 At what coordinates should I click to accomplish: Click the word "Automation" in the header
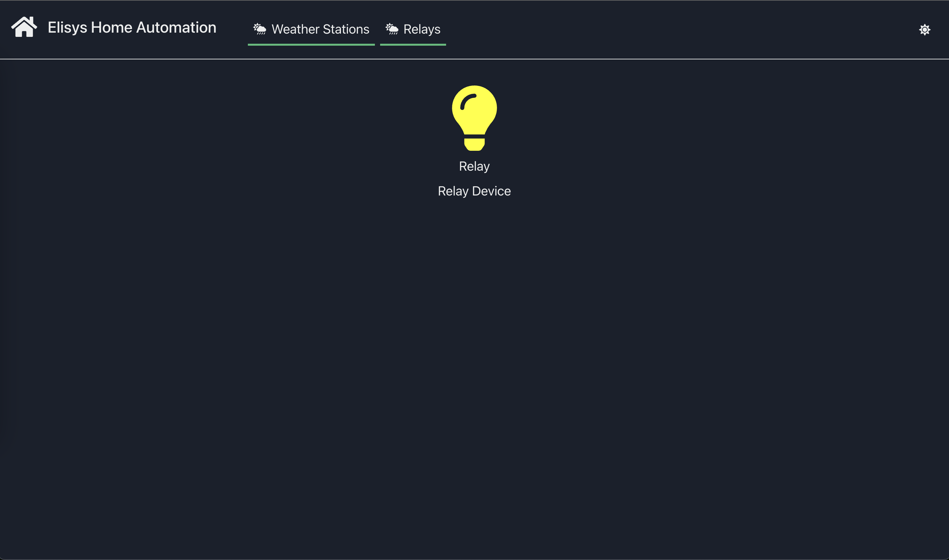click(176, 27)
